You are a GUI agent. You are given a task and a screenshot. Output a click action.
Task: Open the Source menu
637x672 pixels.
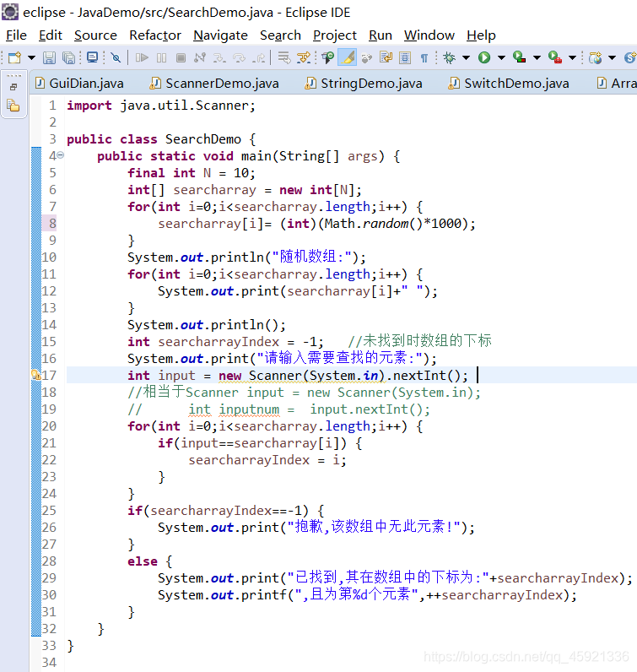(x=95, y=35)
